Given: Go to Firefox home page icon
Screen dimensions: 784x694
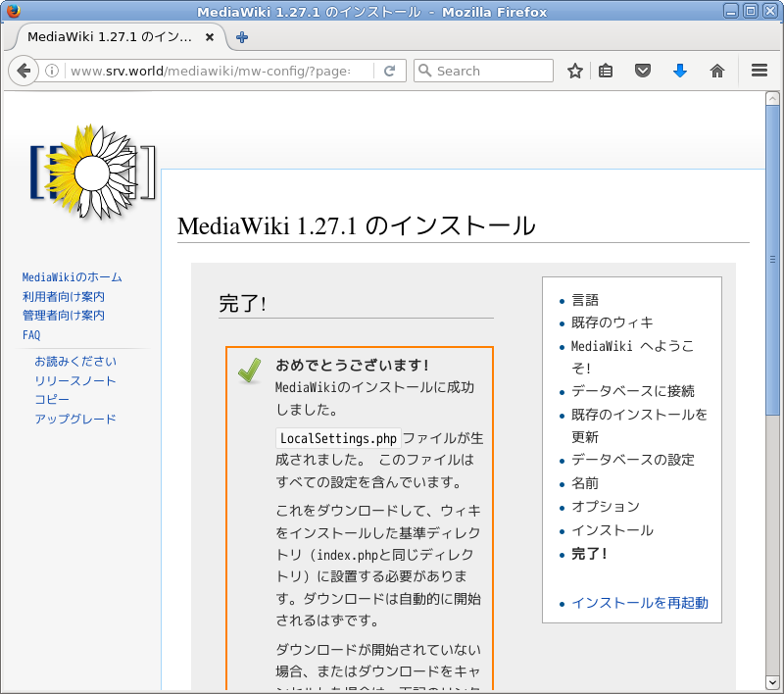Looking at the screenshot, I should pyautogui.click(x=717, y=71).
